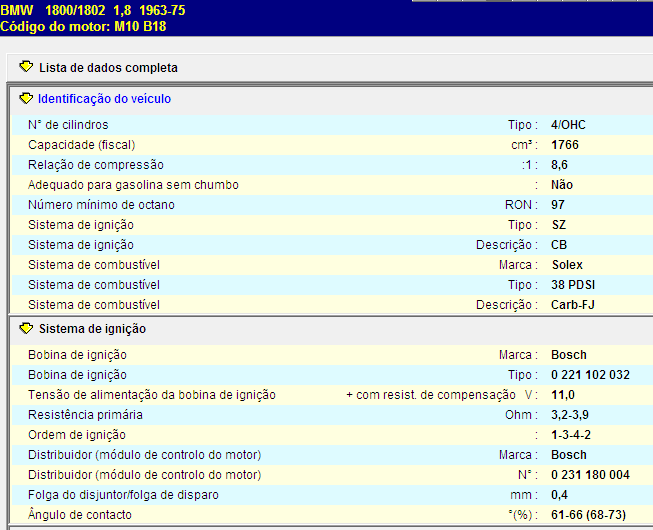Click the Sistema de ignição section heading

[92, 329]
